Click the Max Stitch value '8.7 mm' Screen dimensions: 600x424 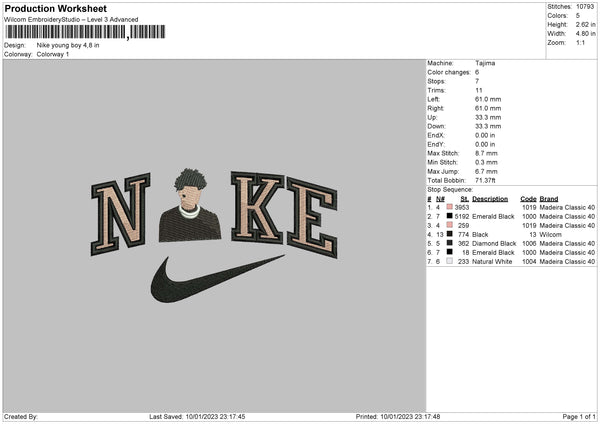486,153
